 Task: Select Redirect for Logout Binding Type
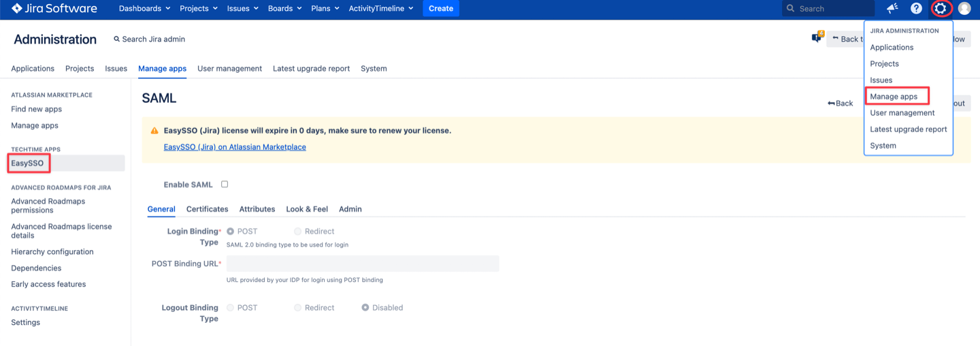(298, 308)
